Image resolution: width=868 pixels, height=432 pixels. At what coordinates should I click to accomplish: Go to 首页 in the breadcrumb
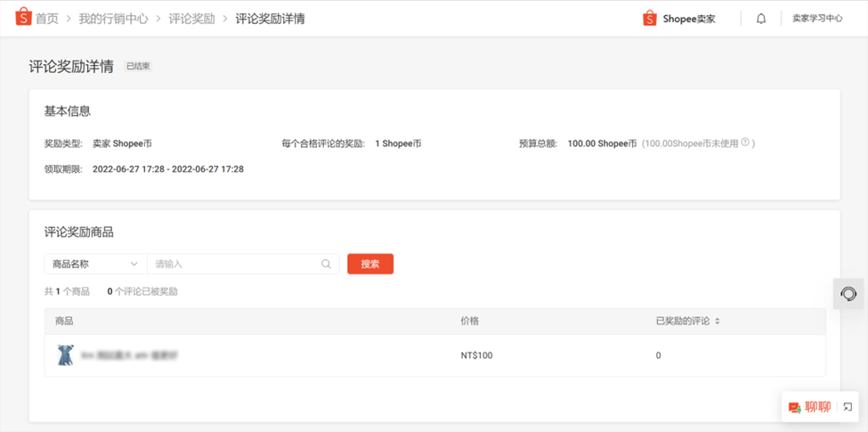pyautogui.click(x=46, y=19)
